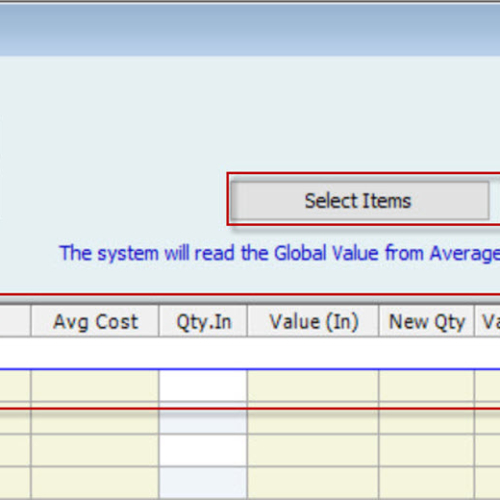Image resolution: width=500 pixels, height=500 pixels.
Task: Click the blue Global Value notice text
Action: [279, 253]
